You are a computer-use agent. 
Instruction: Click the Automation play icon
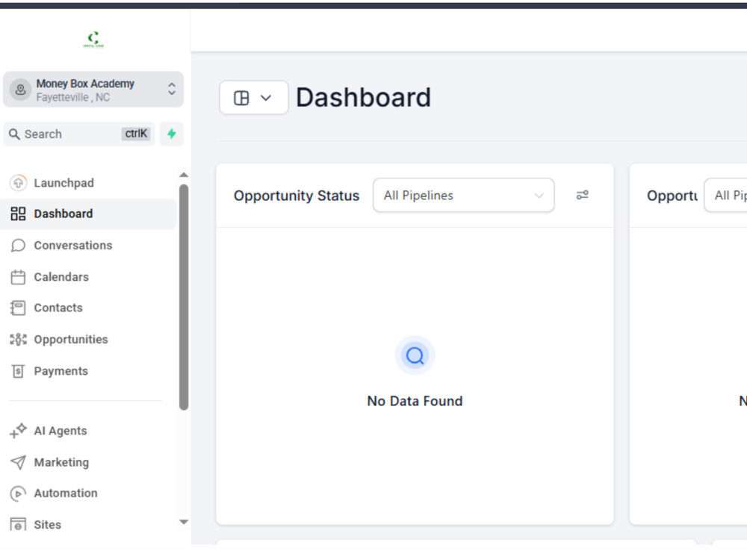click(x=18, y=494)
